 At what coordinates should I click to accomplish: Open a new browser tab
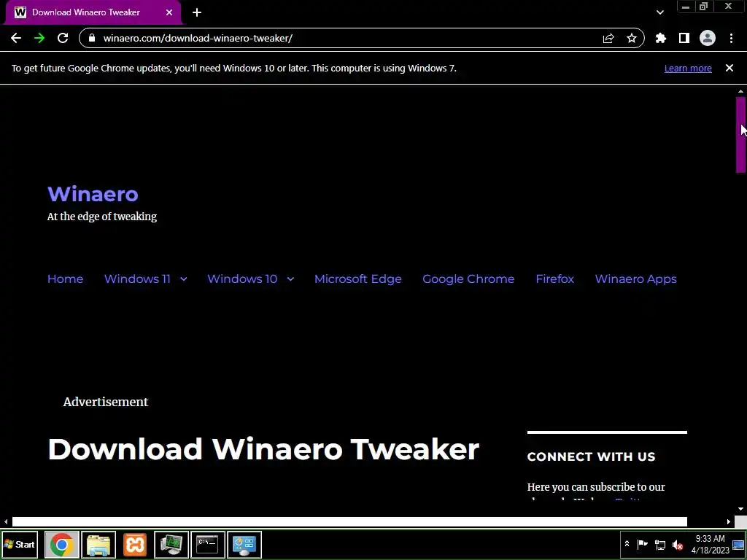pyautogui.click(x=197, y=12)
